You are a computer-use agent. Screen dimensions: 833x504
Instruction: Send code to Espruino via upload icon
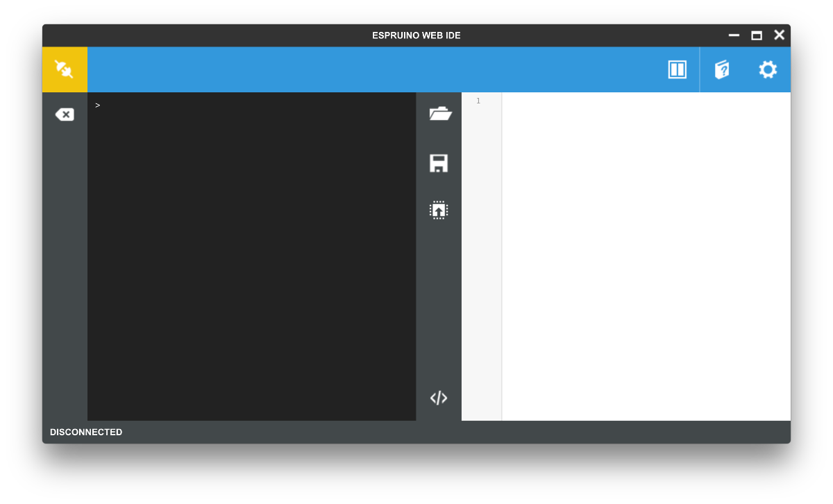click(439, 210)
